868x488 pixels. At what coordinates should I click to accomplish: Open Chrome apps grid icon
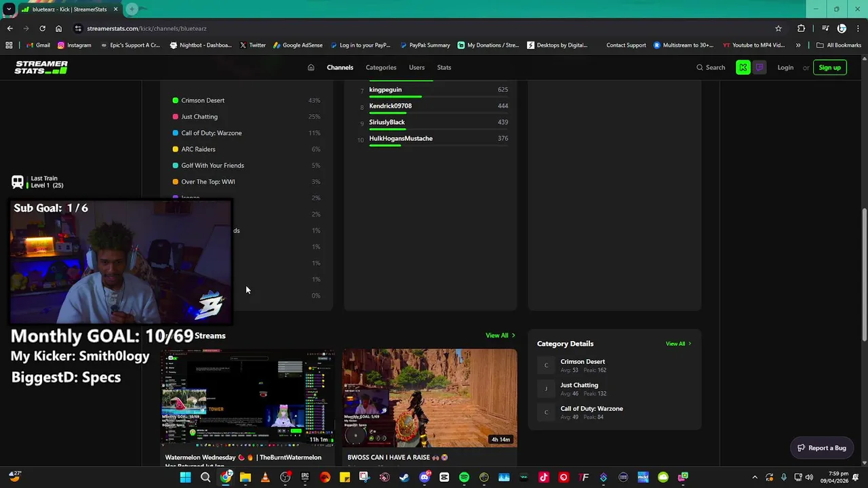[9, 45]
